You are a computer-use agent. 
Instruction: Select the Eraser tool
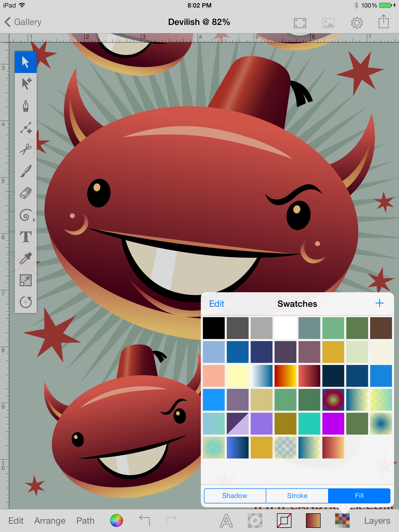point(25,193)
